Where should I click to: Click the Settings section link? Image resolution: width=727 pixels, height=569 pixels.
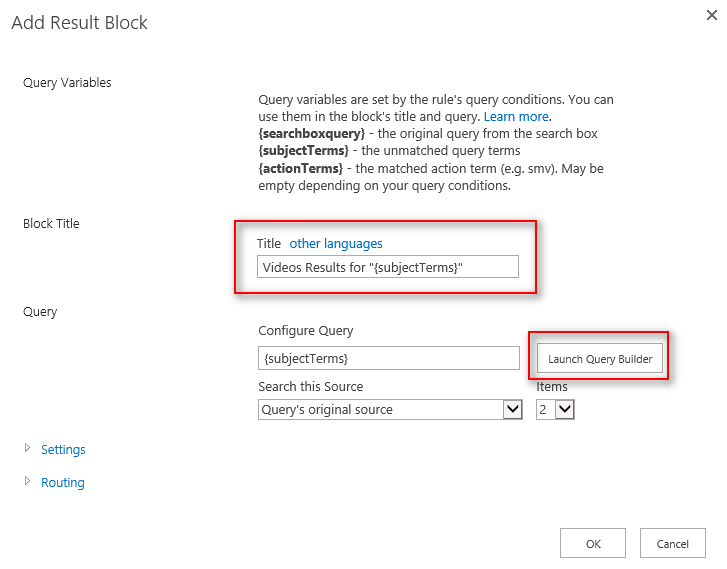coord(63,450)
